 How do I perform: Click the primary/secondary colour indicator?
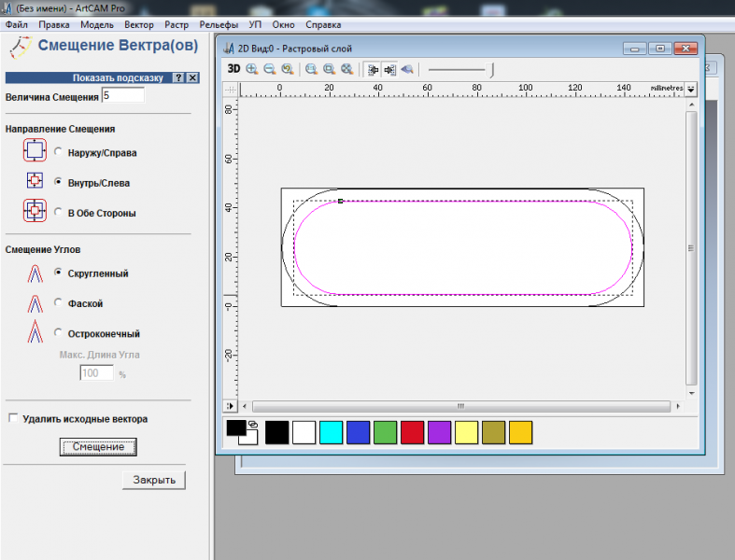[241, 432]
